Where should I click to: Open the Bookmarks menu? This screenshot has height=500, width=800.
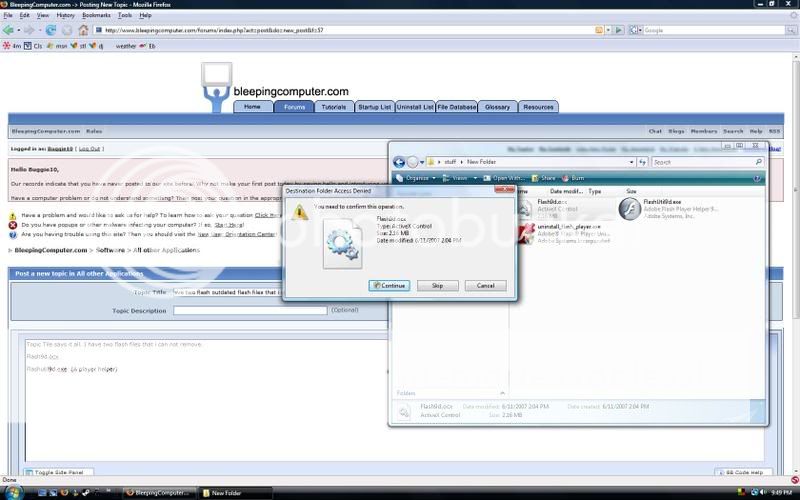[96, 15]
